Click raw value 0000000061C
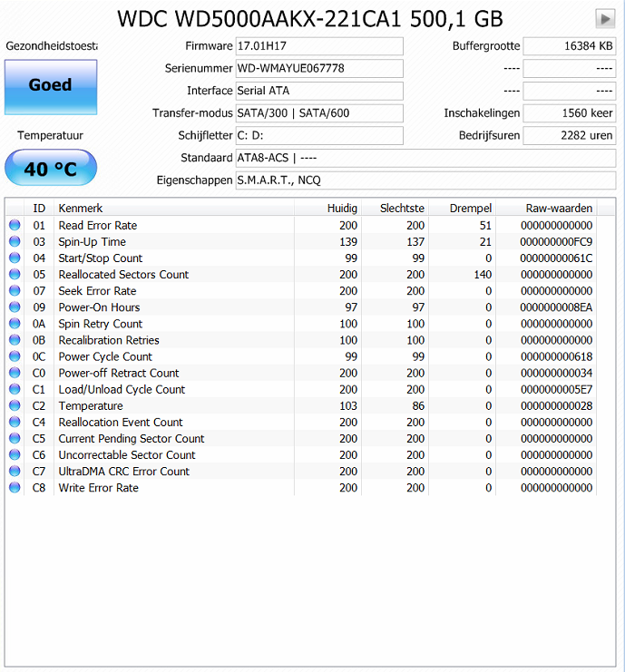 point(556,258)
